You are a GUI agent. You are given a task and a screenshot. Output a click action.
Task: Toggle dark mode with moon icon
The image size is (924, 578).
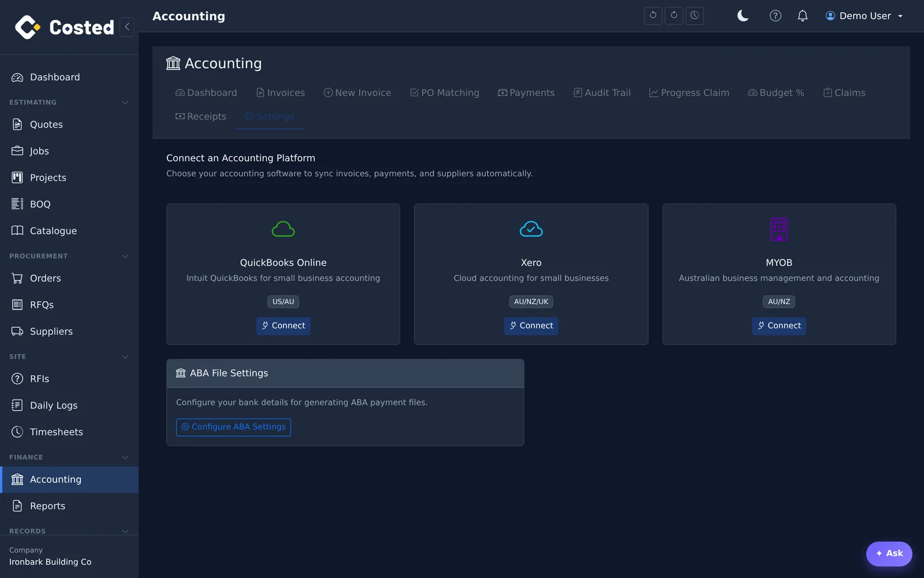point(743,16)
